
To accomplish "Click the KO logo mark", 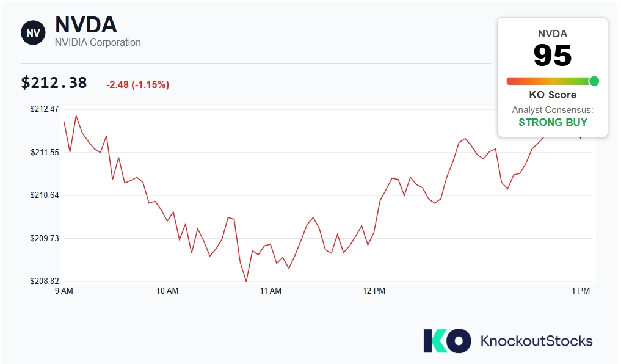I will [x=447, y=341].
